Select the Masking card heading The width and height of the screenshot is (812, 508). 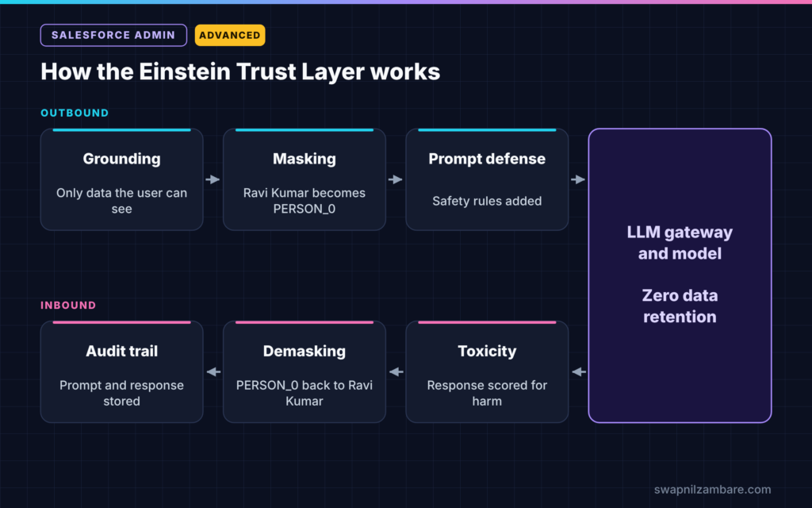pyautogui.click(x=304, y=159)
